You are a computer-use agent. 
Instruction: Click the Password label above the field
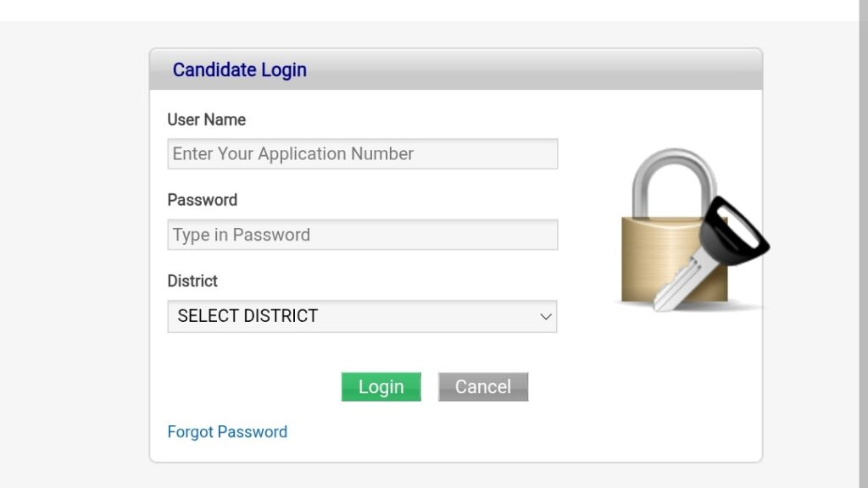tap(203, 200)
